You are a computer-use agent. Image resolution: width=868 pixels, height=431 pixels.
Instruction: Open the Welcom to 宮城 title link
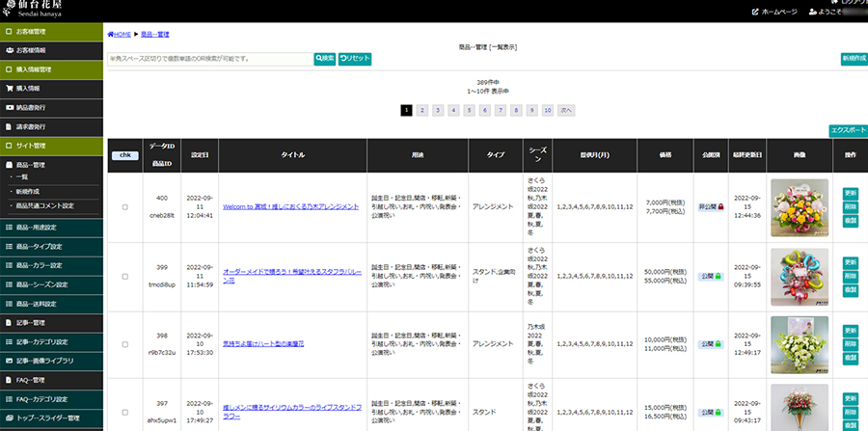coord(290,207)
